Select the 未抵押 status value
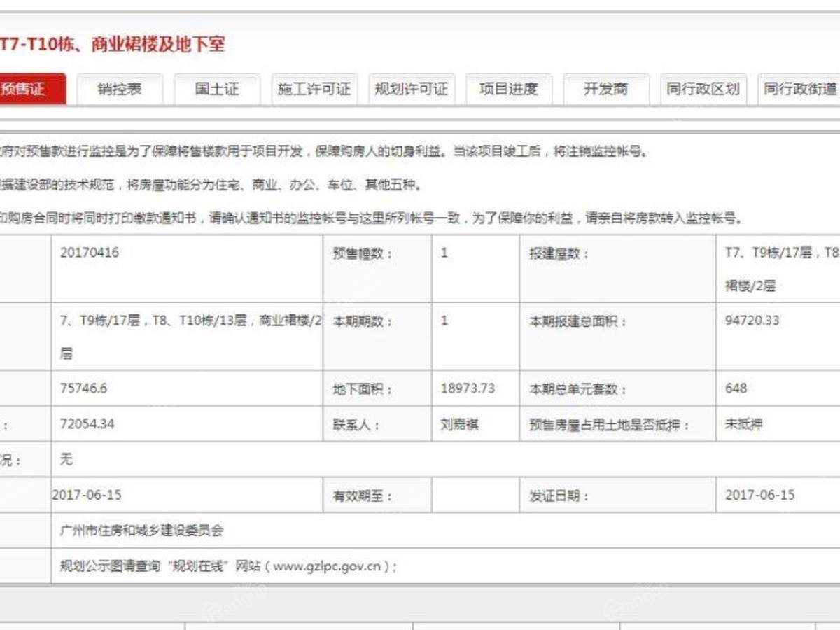The height and width of the screenshot is (630, 840). coord(743,424)
